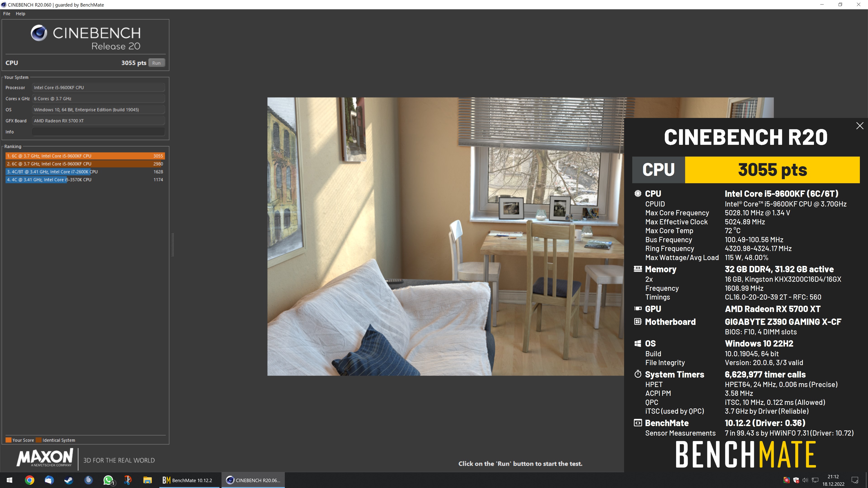The image size is (868, 488).
Task: Click the Ring Frequency value
Action: 758,249
